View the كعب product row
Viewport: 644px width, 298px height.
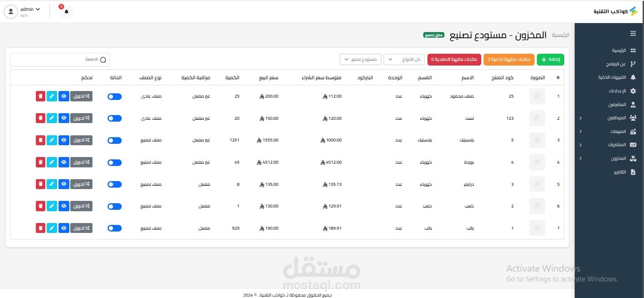point(64,206)
